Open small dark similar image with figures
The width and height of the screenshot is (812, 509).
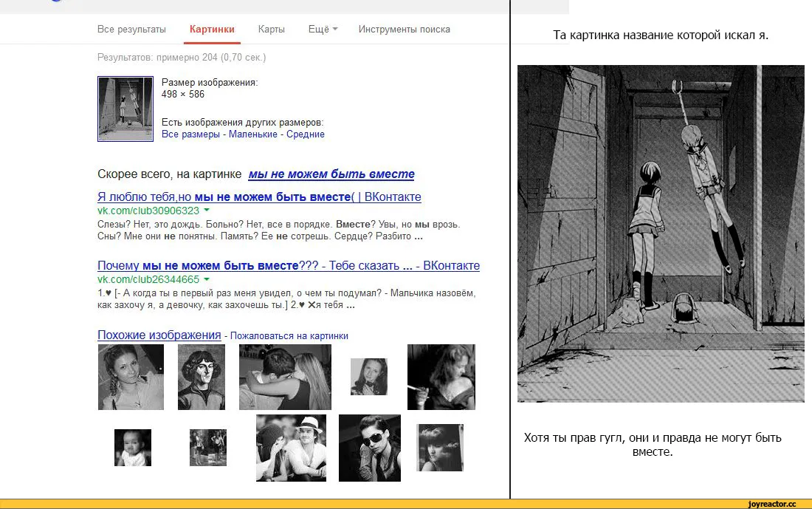208,448
